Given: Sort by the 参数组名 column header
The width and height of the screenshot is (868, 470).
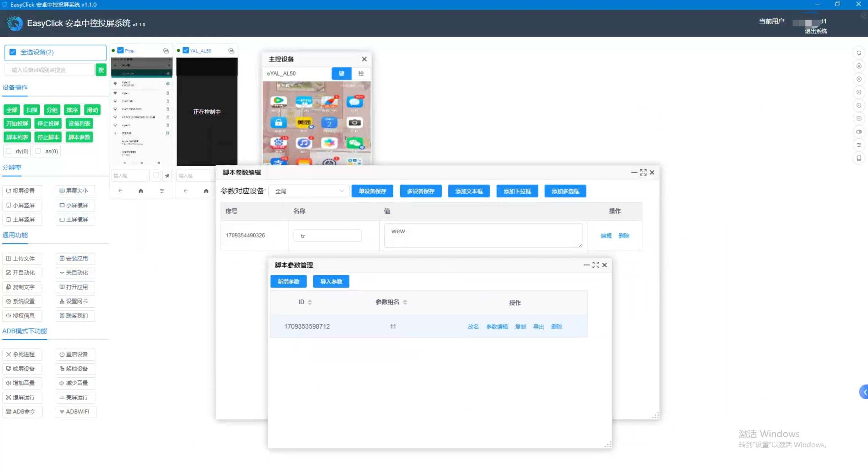Looking at the screenshot, I should (x=391, y=302).
